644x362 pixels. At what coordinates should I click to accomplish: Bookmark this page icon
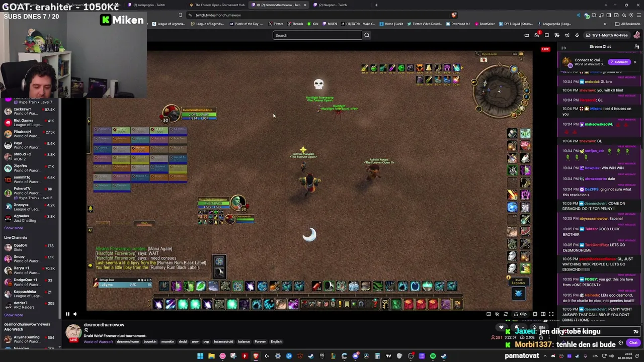[x=180, y=15]
